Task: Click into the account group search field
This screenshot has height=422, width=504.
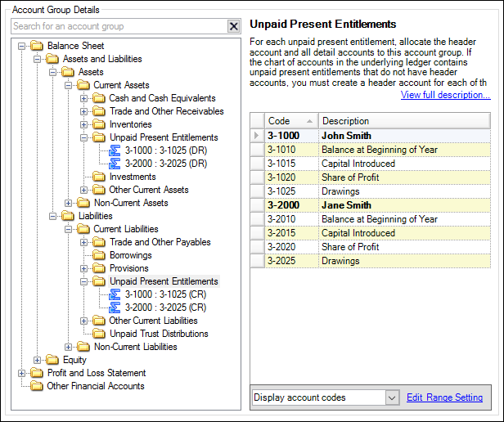Action: pyautogui.click(x=119, y=26)
